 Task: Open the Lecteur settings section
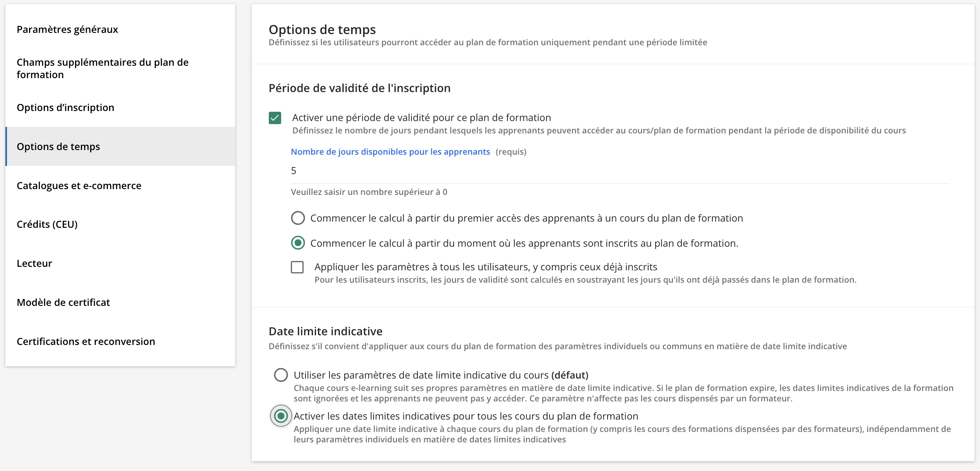34,263
